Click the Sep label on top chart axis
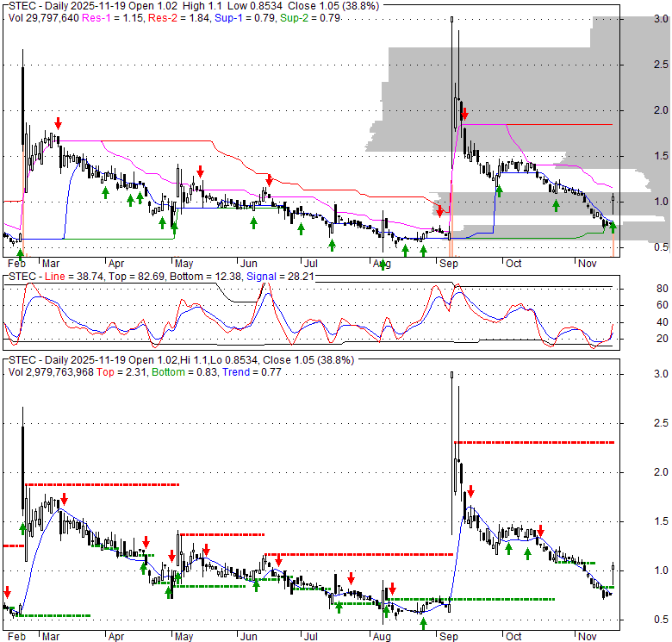 click(449, 264)
